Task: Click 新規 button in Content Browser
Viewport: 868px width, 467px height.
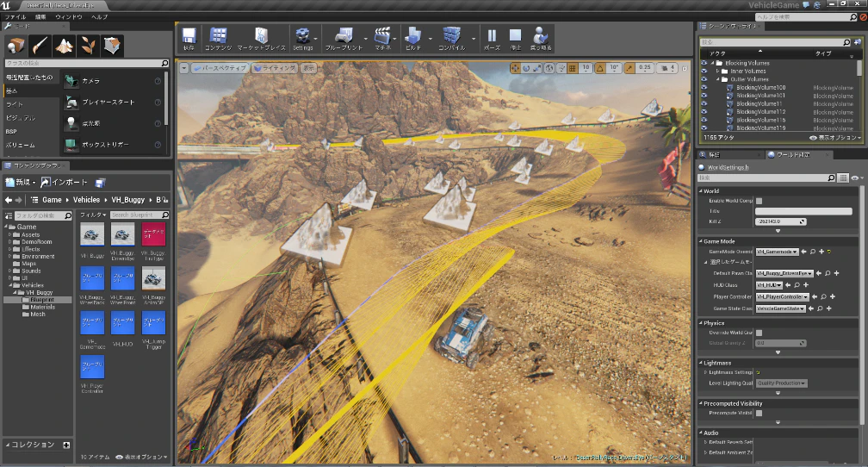Action: 21,183
